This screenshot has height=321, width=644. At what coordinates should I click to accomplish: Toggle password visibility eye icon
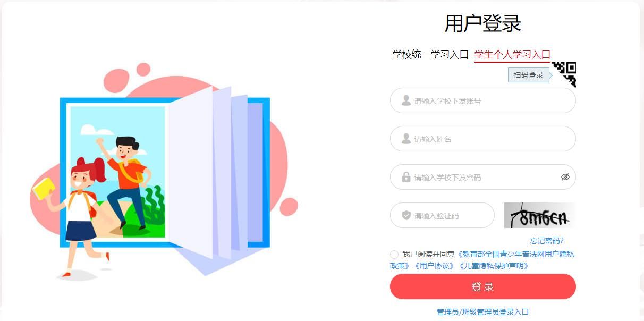pos(565,177)
